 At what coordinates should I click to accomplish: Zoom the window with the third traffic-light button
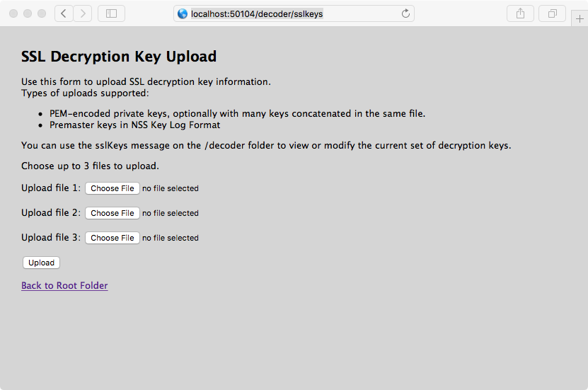(42, 13)
